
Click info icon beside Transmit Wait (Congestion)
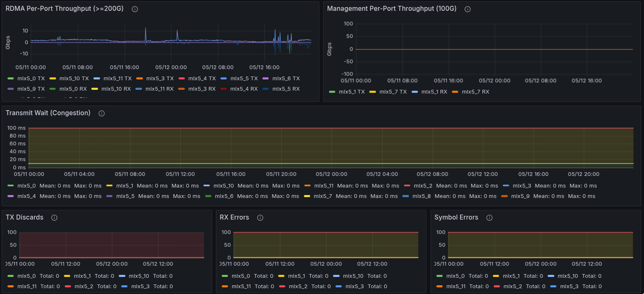102,114
